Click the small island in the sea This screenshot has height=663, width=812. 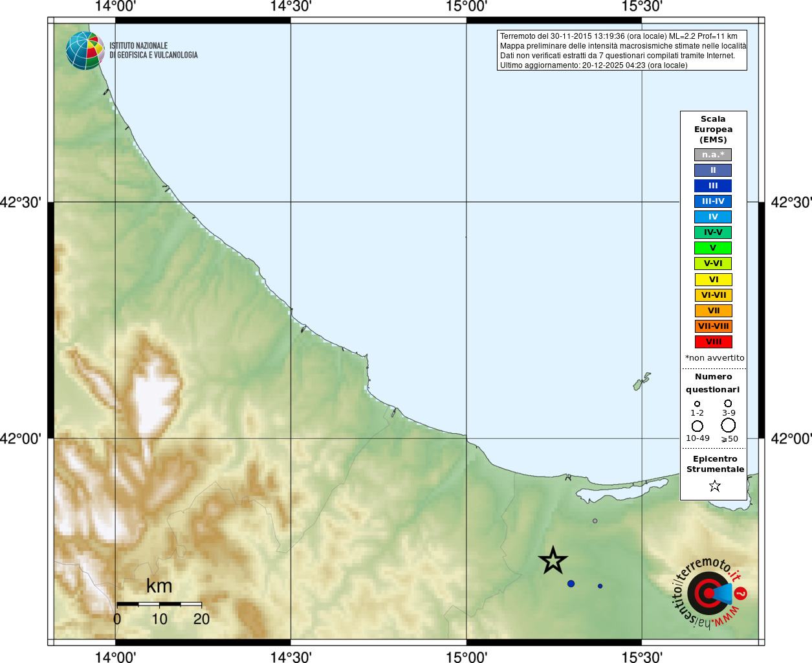click(641, 381)
